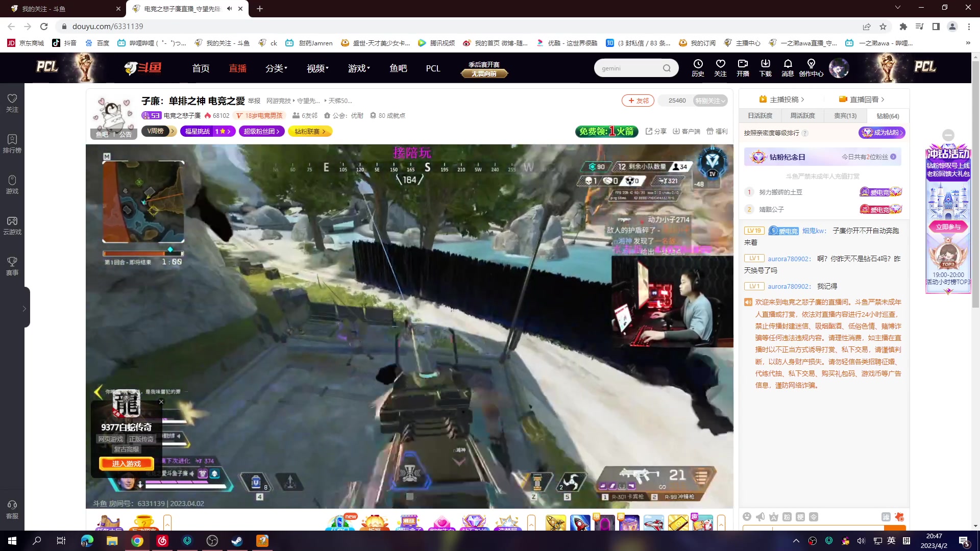The height and width of the screenshot is (551, 980).
Task: Open 排行榜 in the left sidebar
Action: pyautogui.click(x=12, y=143)
